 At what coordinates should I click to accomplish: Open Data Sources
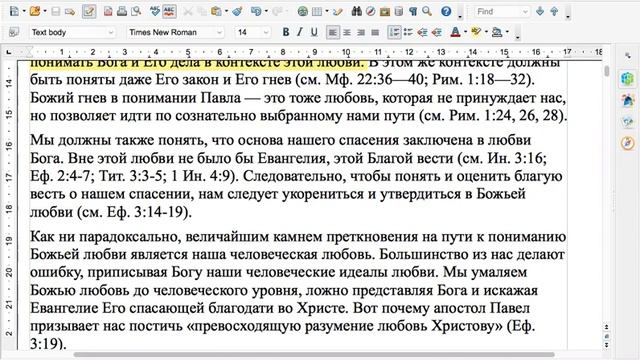[x=399, y=11]
